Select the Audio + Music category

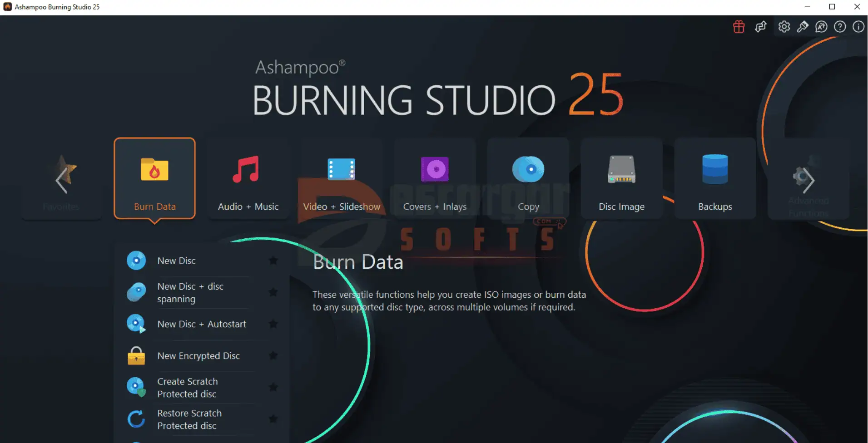pos(248,179)
